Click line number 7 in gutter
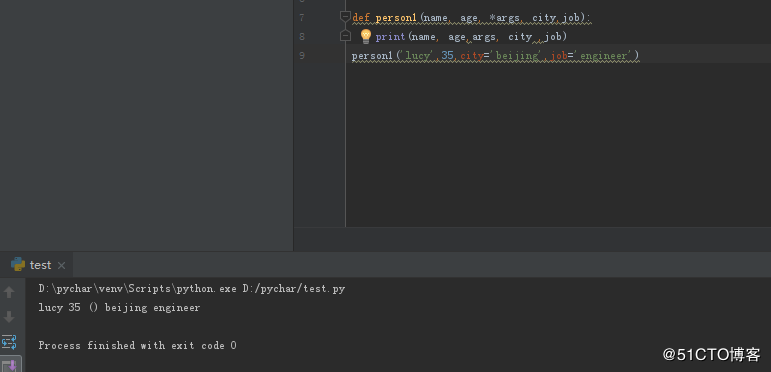771x372 pixels. click(301, 18)
